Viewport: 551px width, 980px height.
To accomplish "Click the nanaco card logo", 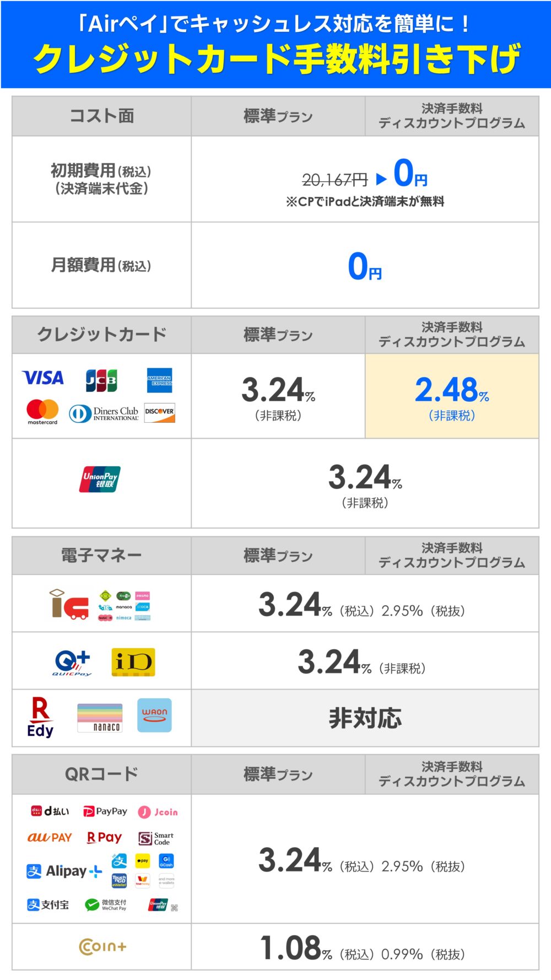I will pyautogui.click(x=100, y=718).
